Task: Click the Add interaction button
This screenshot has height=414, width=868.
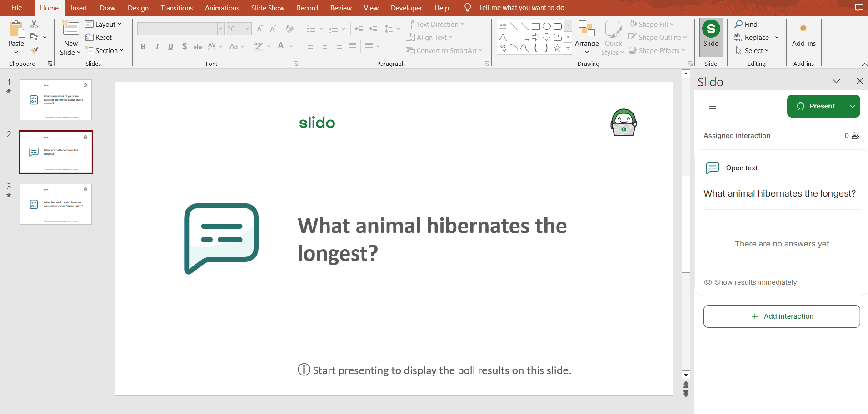Action: coord(781,316)
